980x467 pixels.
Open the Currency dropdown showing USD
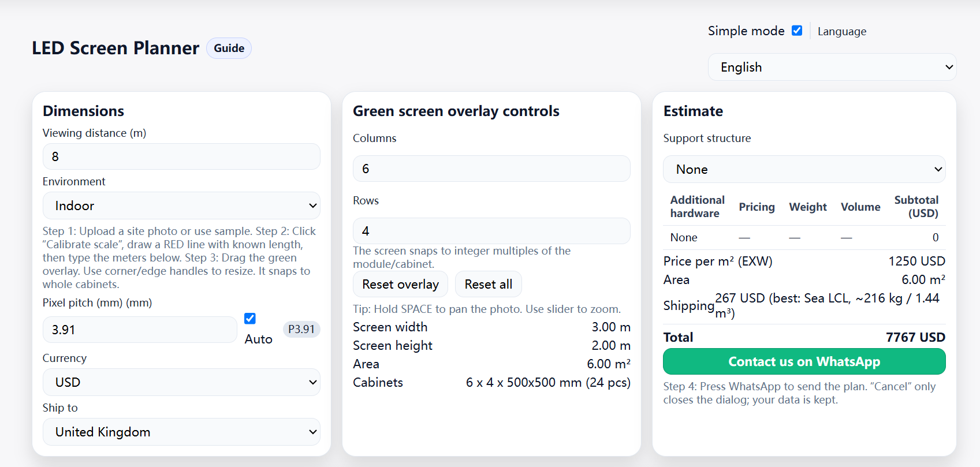(x=181, y=382)
